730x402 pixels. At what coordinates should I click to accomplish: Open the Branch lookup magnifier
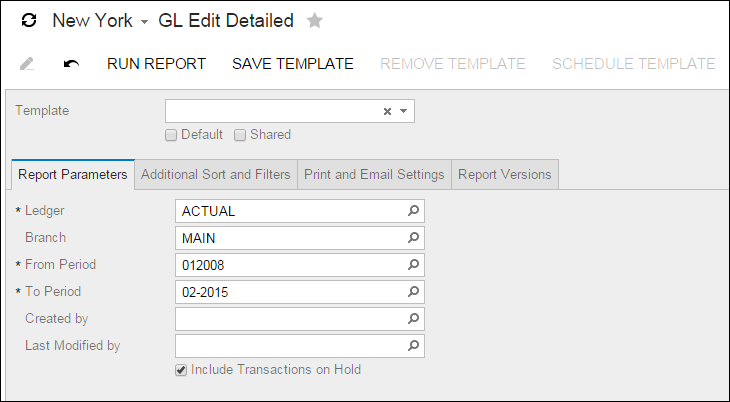click(x=414, y=238)
